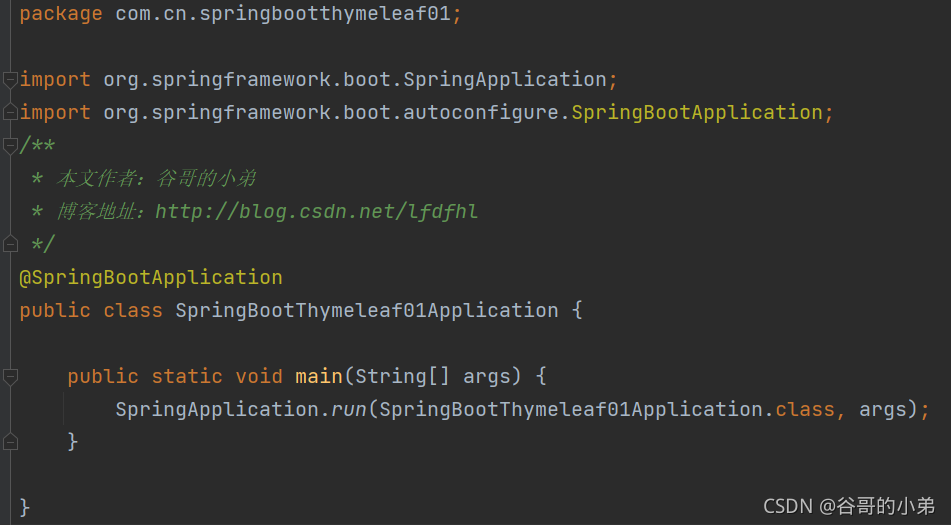Toggle fold end marker at the */ line
This screenshot has width=951, height=525.
pos(10,244)
